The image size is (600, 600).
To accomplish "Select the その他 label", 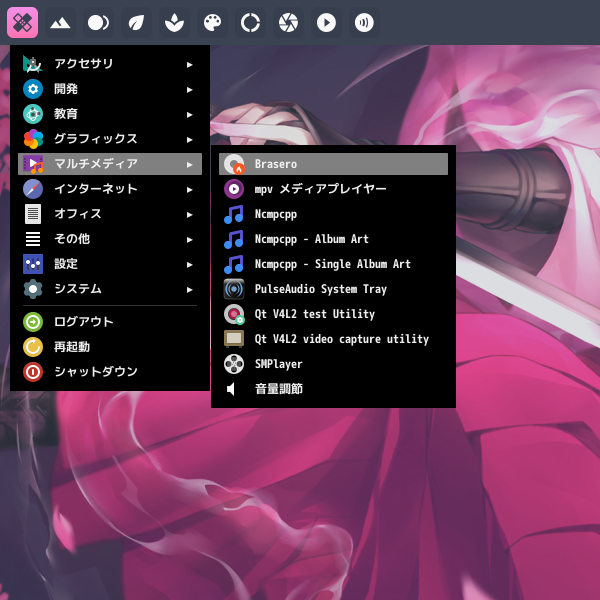I will pos(72,239).
